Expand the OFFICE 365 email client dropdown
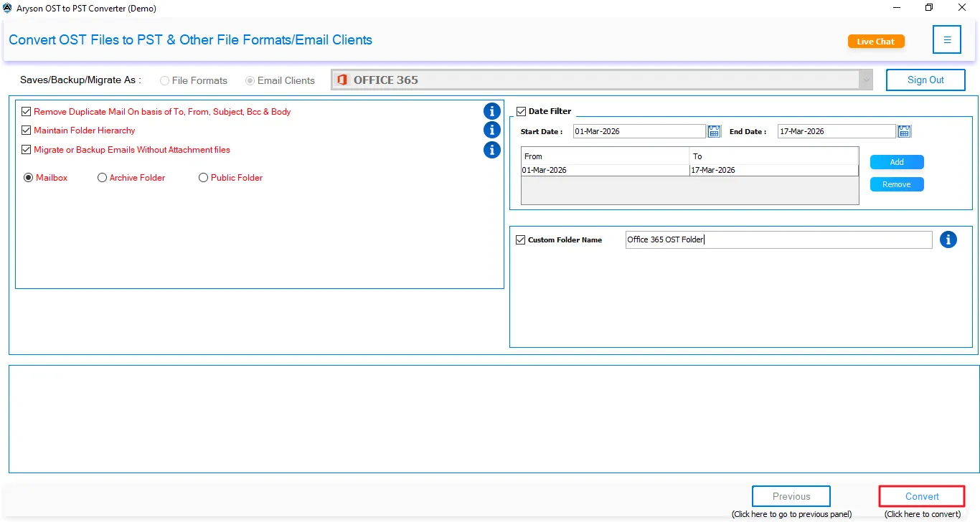 tap(865, 80)
